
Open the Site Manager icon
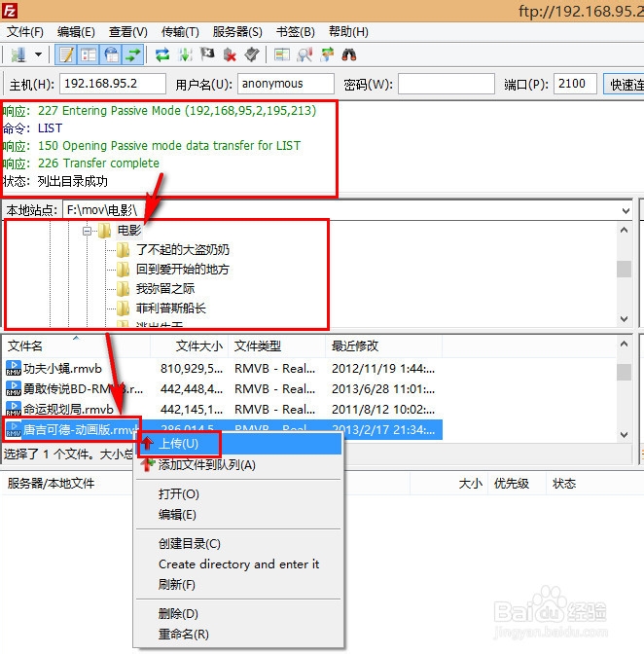point(18,54)
